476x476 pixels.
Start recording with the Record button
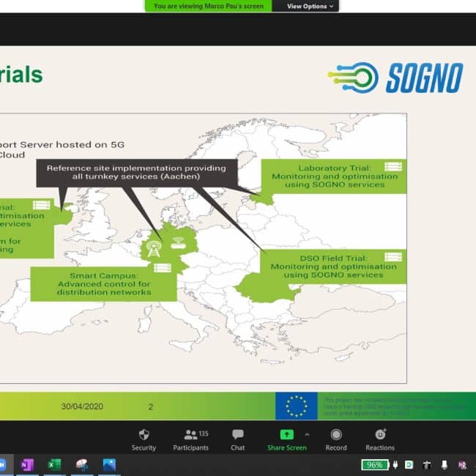(x=335, y=439)
